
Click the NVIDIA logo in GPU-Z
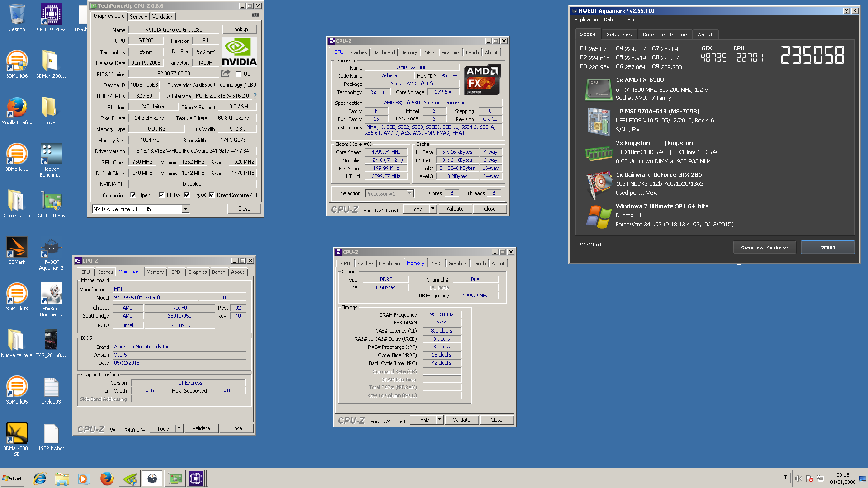[239, 52]
